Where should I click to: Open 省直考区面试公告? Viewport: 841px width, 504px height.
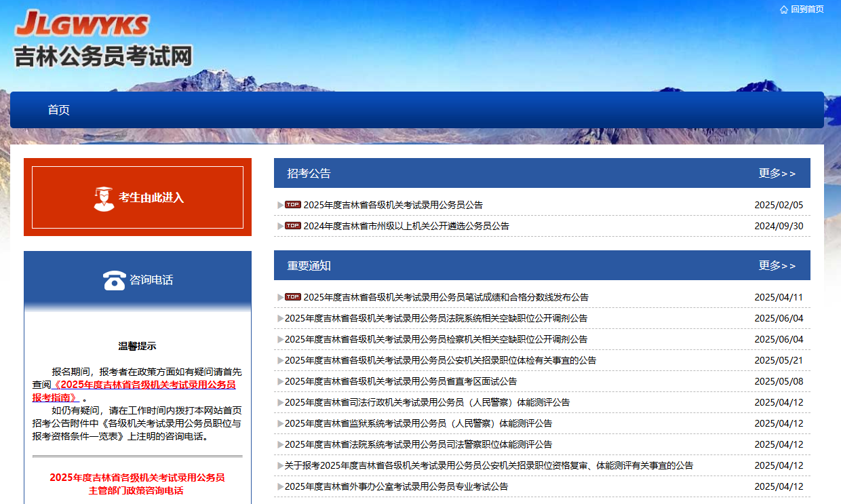tap(400, 381)
